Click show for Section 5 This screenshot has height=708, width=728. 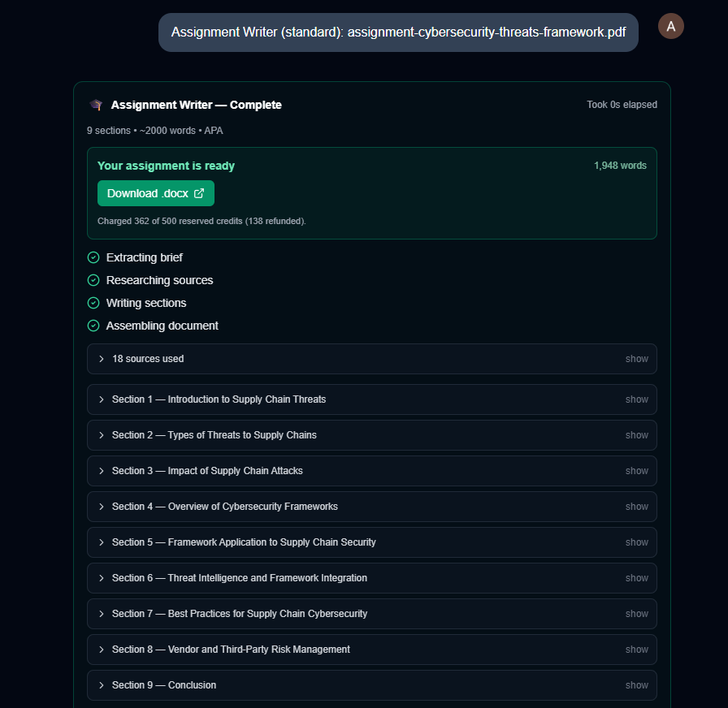(636, 542)
